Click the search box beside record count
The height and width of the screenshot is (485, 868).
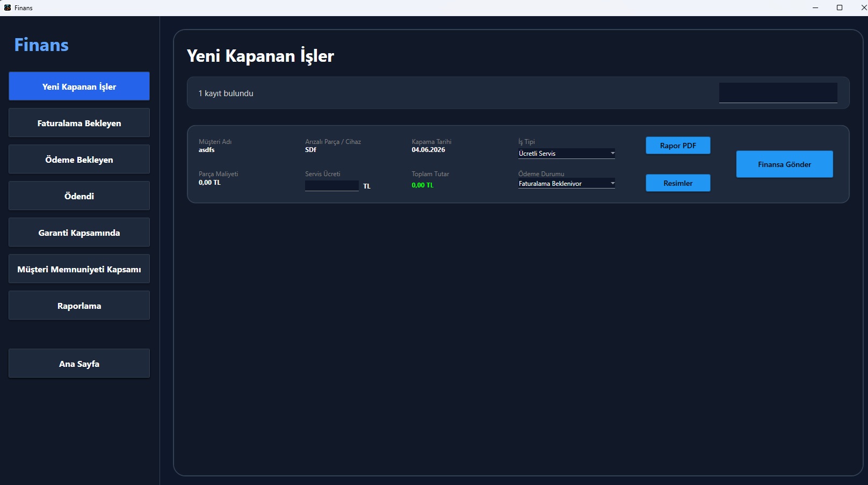778,93
